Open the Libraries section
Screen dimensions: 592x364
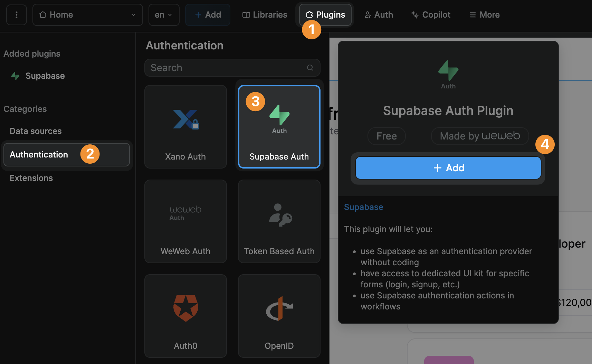point(265,15)
